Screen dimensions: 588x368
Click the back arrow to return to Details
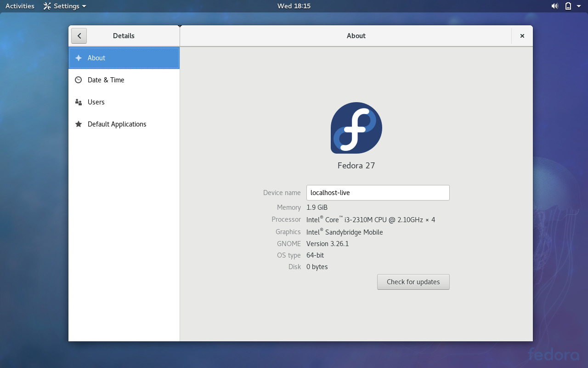(79, 35)
